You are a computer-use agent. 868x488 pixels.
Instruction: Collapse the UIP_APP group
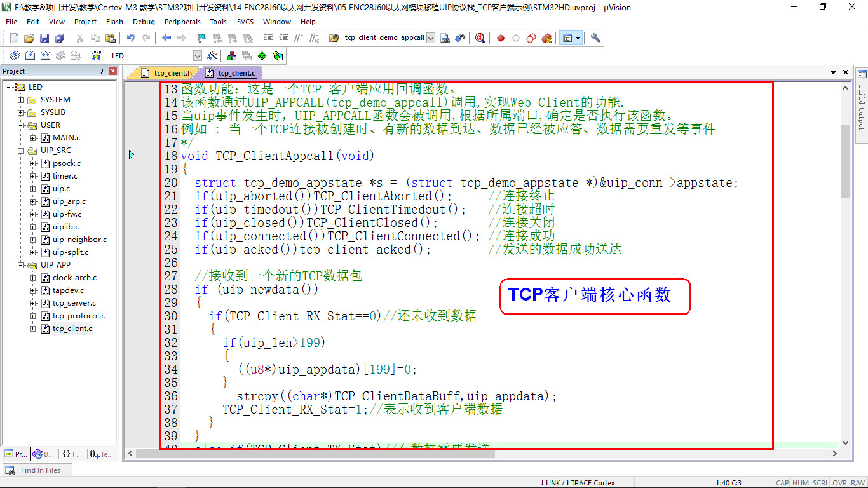pyautogui.click(x=21, y=265)
